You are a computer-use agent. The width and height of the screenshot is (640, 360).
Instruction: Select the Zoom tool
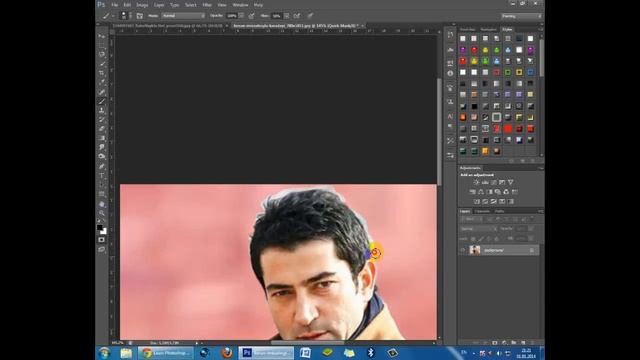[x=102, y=213]
